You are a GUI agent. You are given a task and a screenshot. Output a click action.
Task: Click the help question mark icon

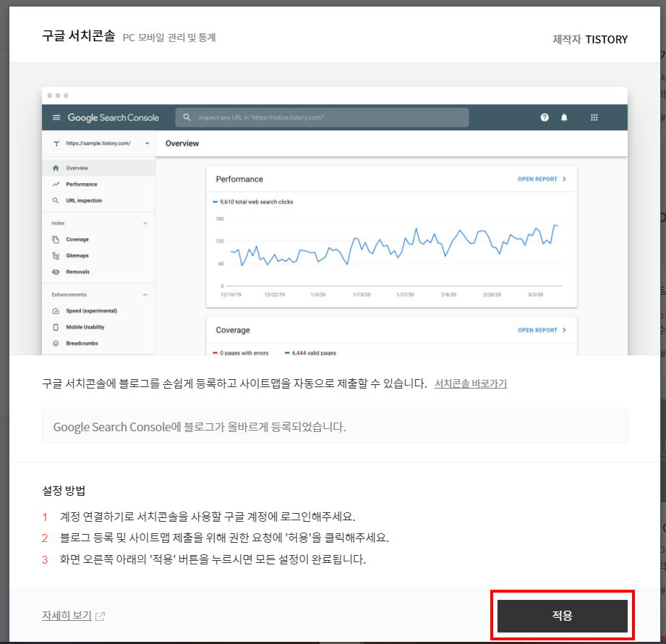pyautogui.click(x=545, y=117)
